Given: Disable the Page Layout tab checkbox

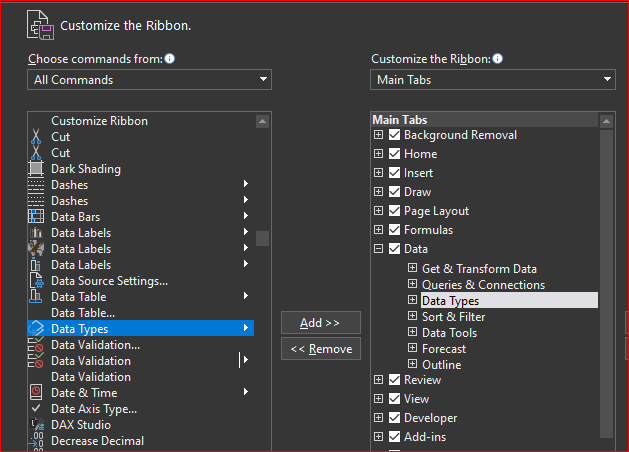Looking at the screenshot, I should 394,211.
